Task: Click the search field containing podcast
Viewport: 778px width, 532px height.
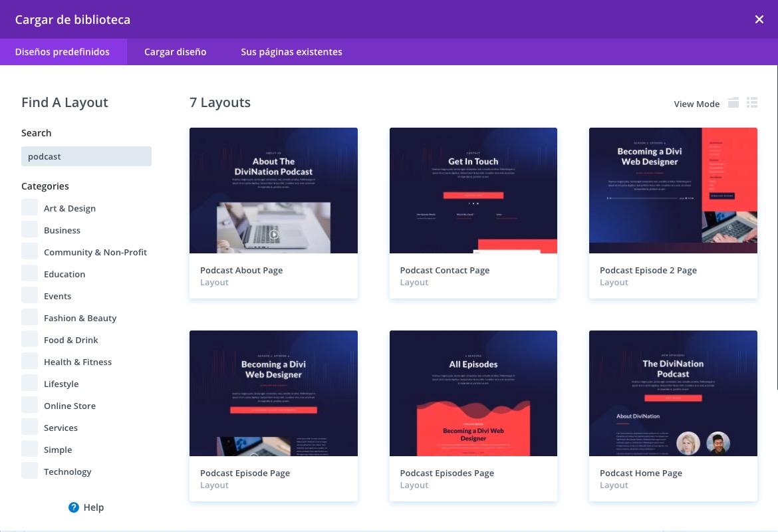Action: coord(86,156)
